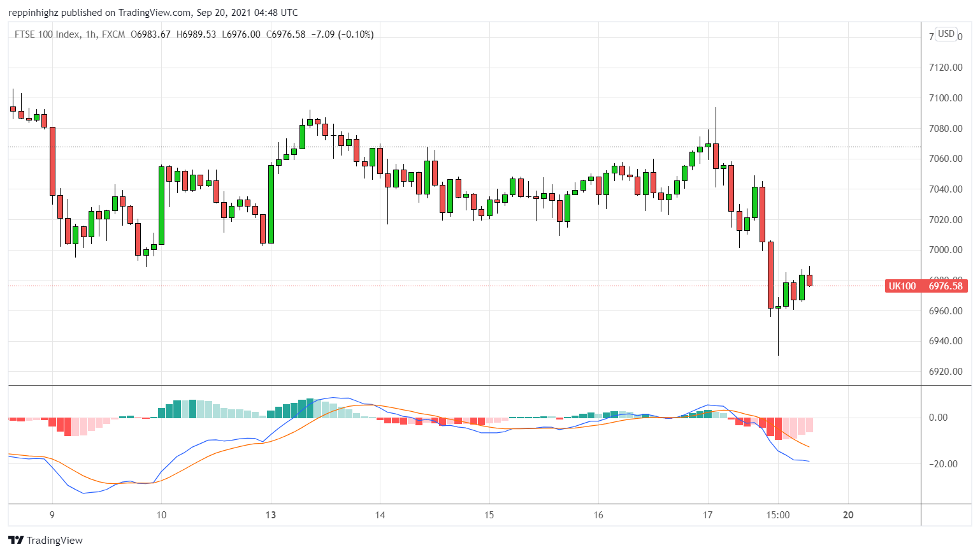The image size is (980, 554).
Task: Click date 13 on time axis
Action: click(x=271, y=515)
